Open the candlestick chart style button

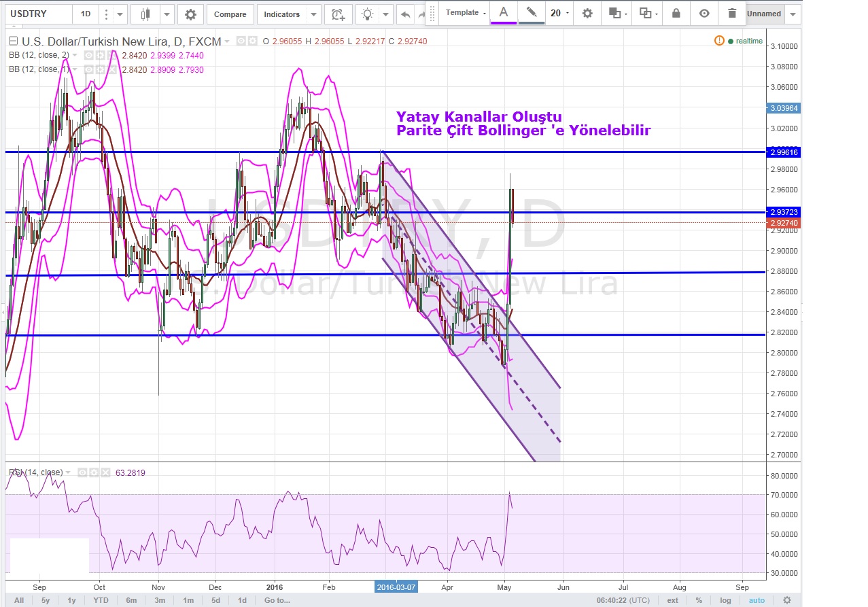[x=144, y=14]
